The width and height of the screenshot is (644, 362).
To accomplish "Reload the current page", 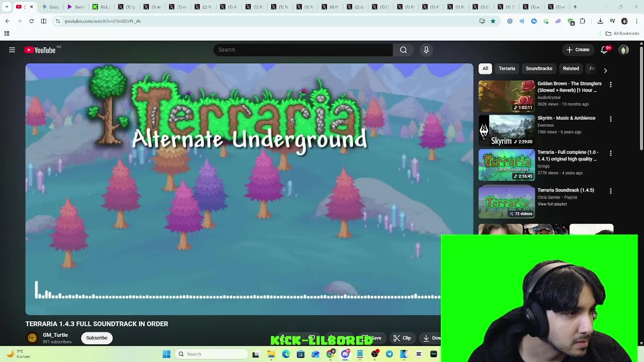I will pyautogui.click(x=31, y=21).
